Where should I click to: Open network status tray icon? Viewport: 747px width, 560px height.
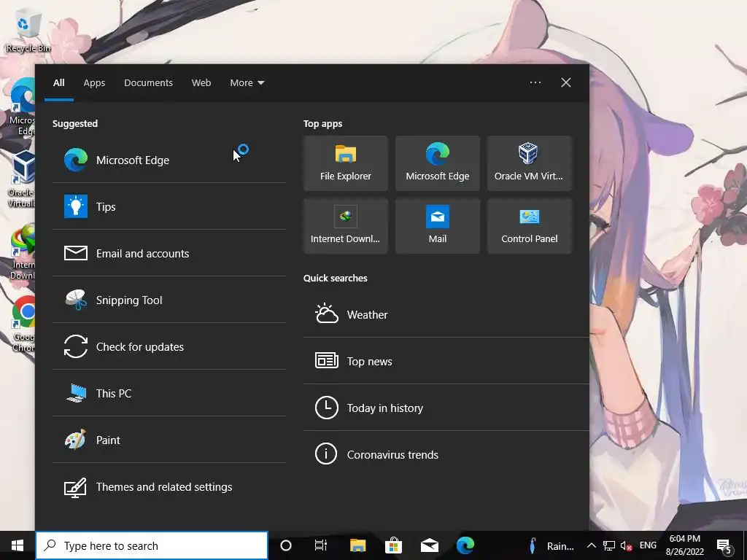(609, 545)
